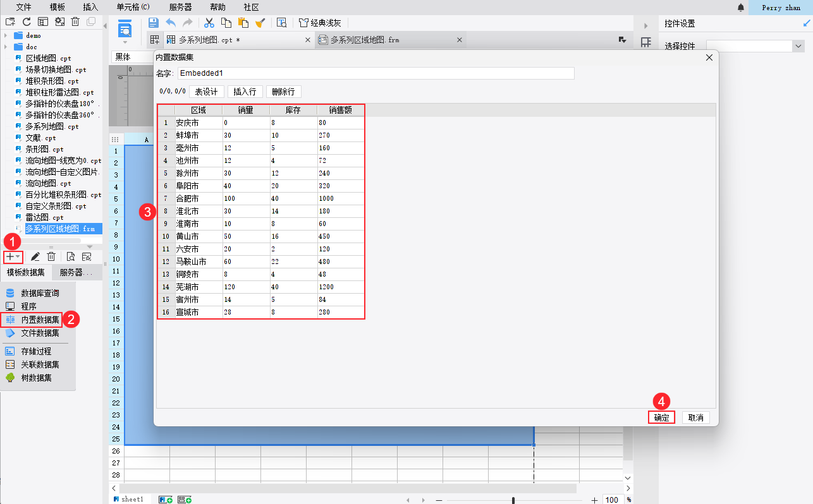Click the 表设计 button
Viewport: 813px width, 504px height.
click(x=207, y=92)
